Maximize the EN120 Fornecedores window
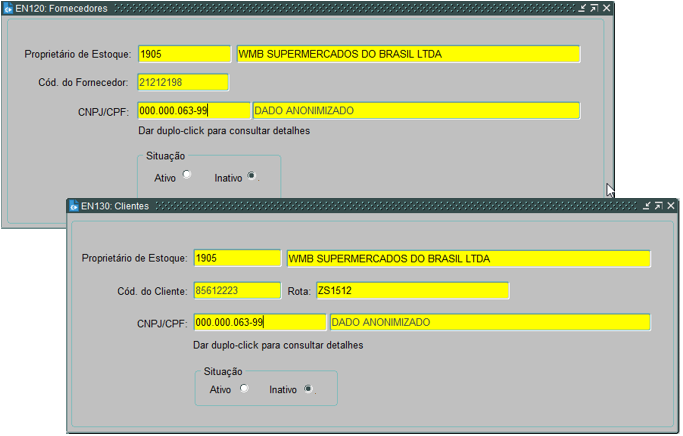 pos(594,8)
